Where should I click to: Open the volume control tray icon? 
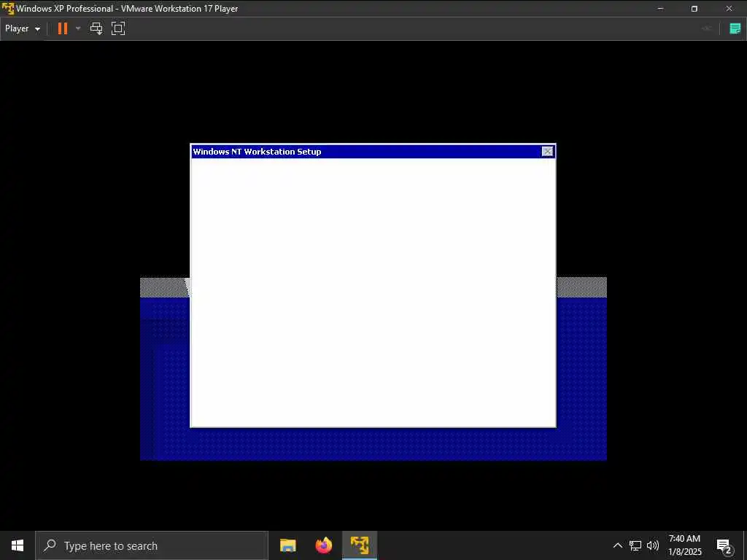(x=653, y=545)
